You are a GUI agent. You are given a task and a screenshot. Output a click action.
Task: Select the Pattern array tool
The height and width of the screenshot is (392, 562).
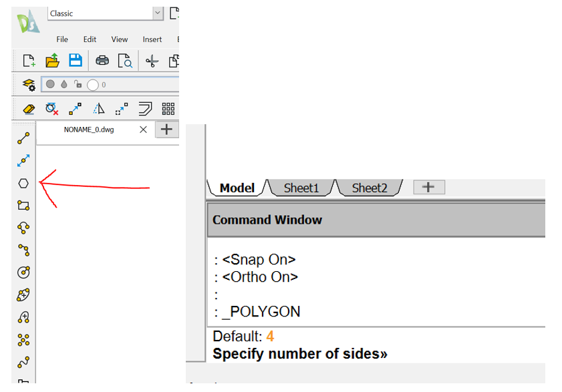(168, 109)
